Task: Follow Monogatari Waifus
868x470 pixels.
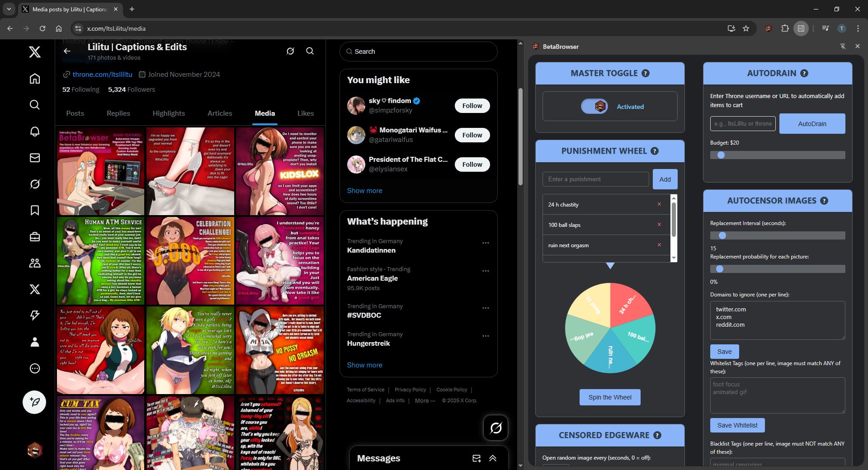Action: pyautogui.click(x=472, y=135)
